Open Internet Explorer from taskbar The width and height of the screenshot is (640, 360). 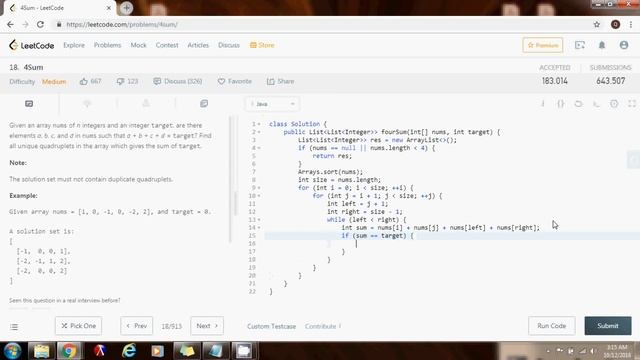click(129, 351)
